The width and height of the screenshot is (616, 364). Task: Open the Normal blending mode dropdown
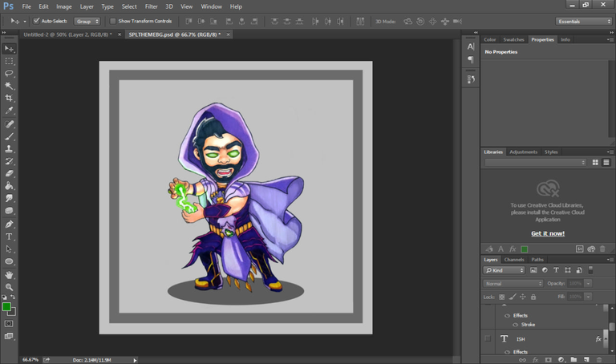[513, 284]
